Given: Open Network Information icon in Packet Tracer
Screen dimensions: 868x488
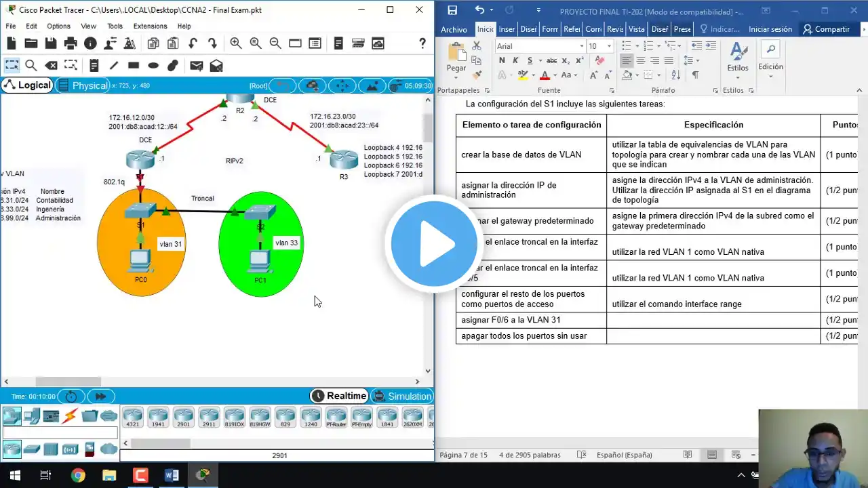Looking at the screenshot, I should [90, 43].
